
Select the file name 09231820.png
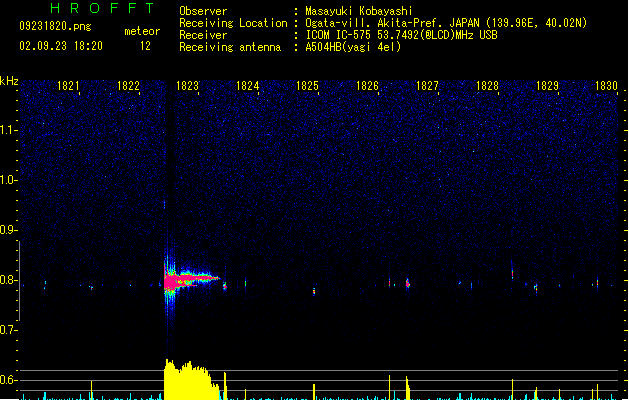click(55, 26)
